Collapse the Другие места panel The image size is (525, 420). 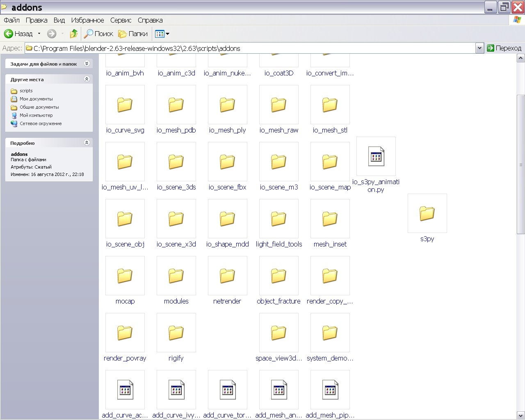point(87,79)
